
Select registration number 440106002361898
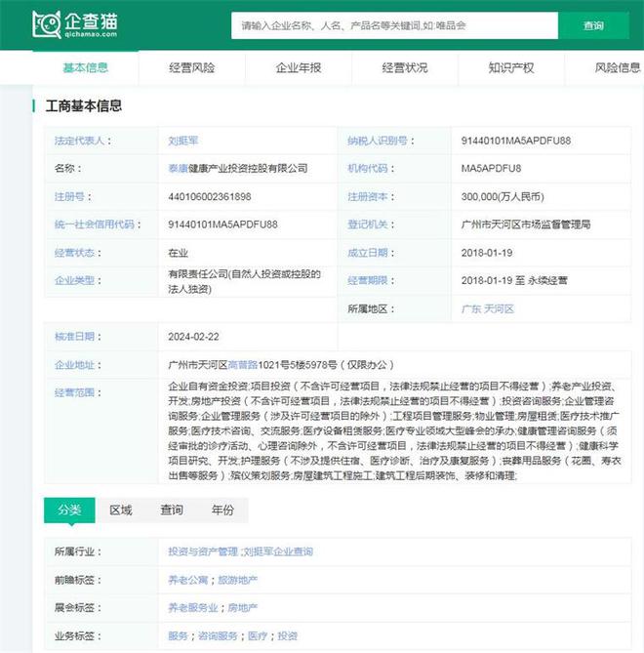(210, 196)
